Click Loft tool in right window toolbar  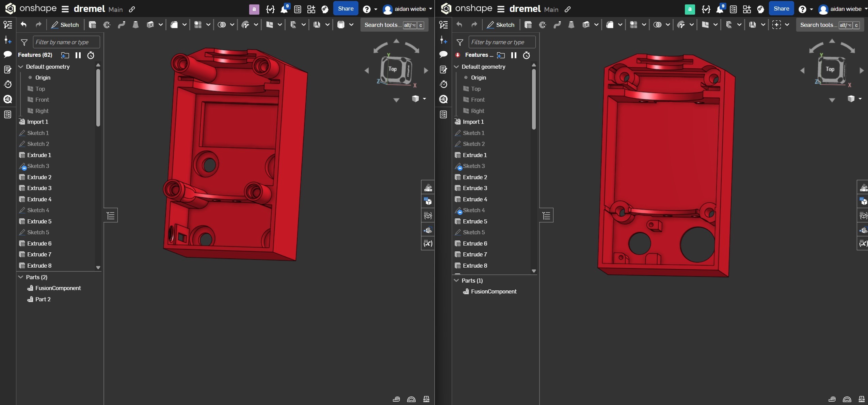pyautogui.click(x=571, y=25)
